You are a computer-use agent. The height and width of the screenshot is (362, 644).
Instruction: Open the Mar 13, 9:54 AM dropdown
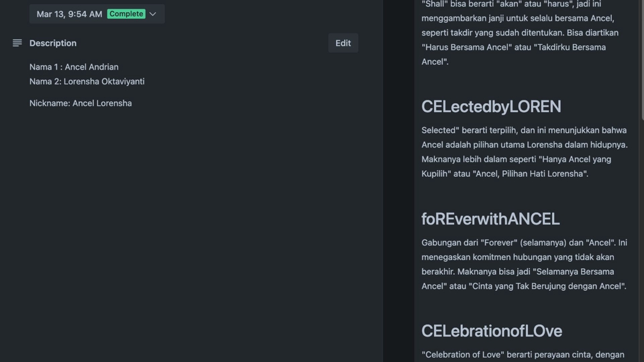70,14
